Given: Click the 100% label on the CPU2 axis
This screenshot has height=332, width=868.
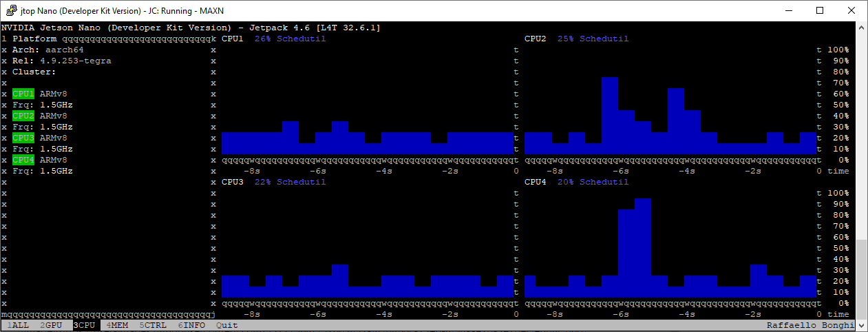Looking at the screenshot, I should [x=838, y=50].
